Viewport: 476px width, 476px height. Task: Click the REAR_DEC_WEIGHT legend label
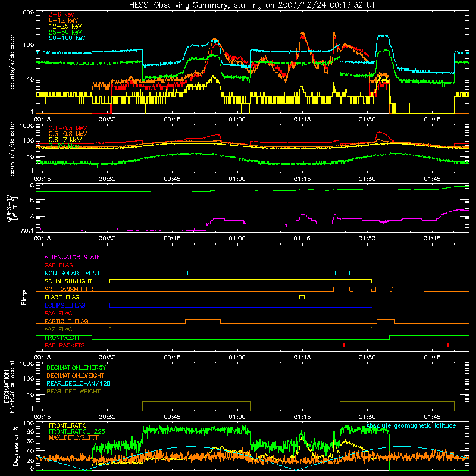tap(73, 392)
